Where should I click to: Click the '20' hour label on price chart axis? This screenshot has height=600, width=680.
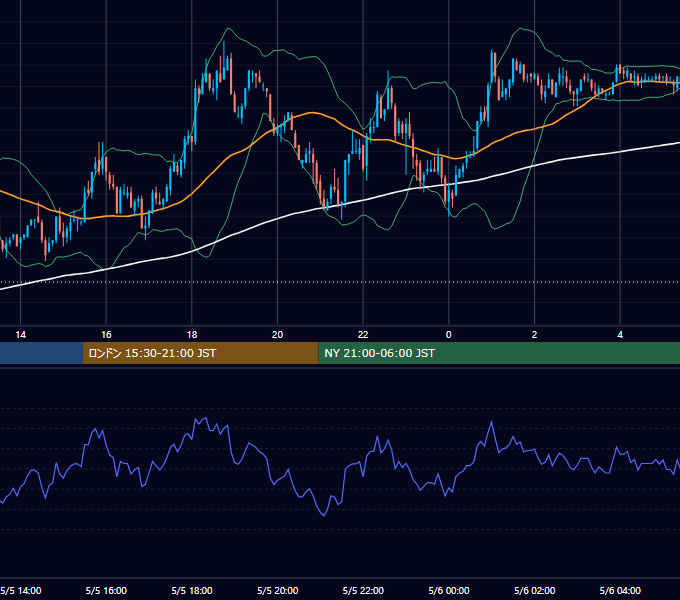(278, 335)
